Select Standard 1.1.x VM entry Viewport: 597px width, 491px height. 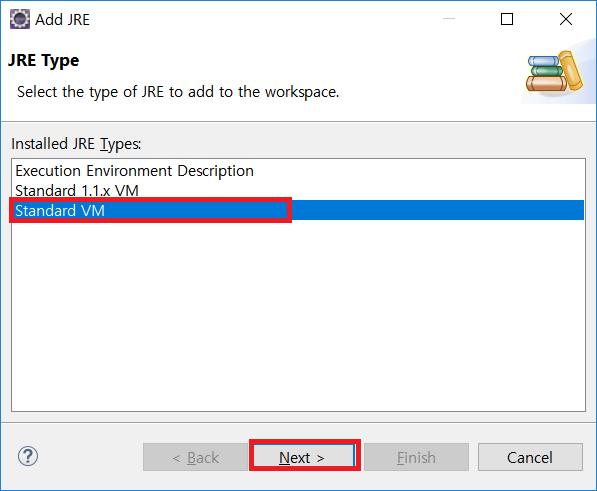[298, 190]
